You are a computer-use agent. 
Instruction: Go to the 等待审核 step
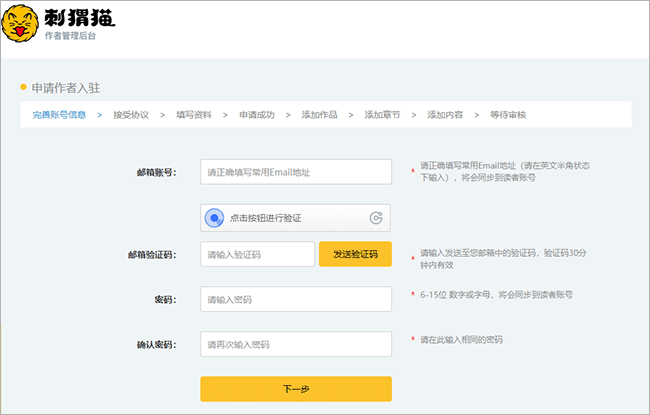508,115
